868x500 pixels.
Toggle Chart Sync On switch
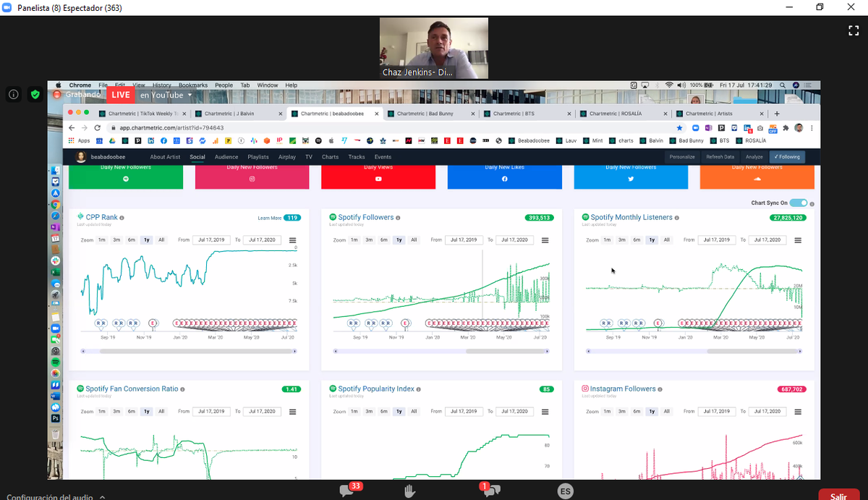(799, 203)
